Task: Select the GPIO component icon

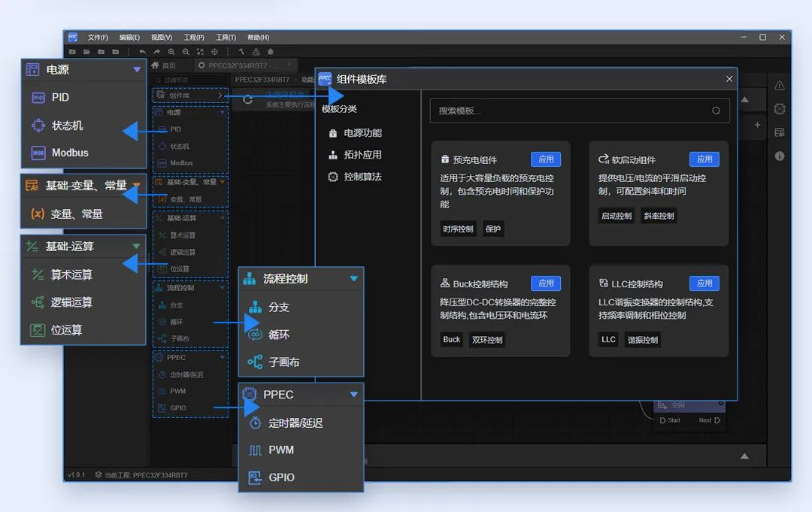Action: click(x=255, y=477)
